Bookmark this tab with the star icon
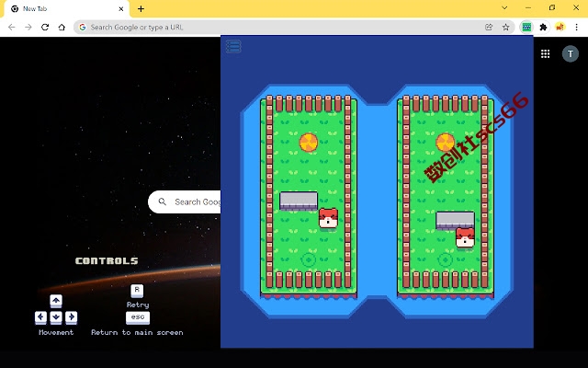Viewport: 588px width, 368px height. coord(506,27)
